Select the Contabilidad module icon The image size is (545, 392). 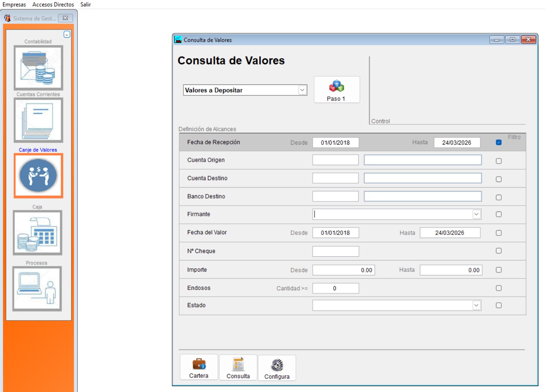[38, 67]
